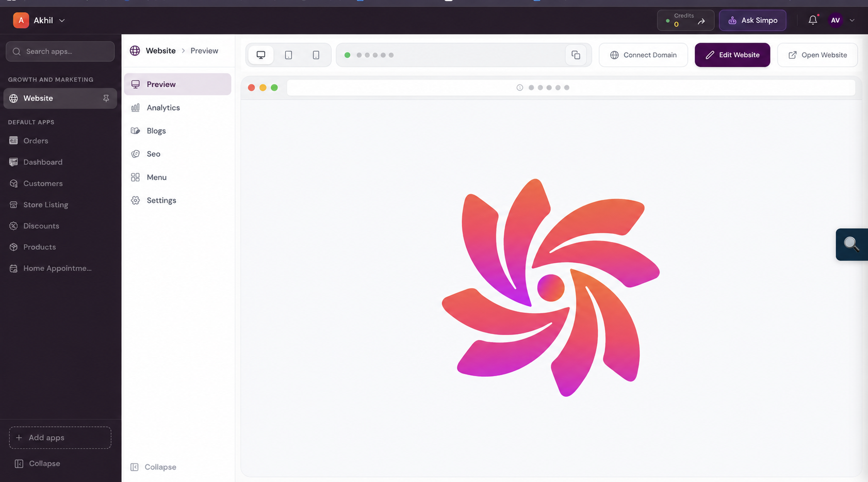Click Website breadcrumb link

(x=160, y=51)
